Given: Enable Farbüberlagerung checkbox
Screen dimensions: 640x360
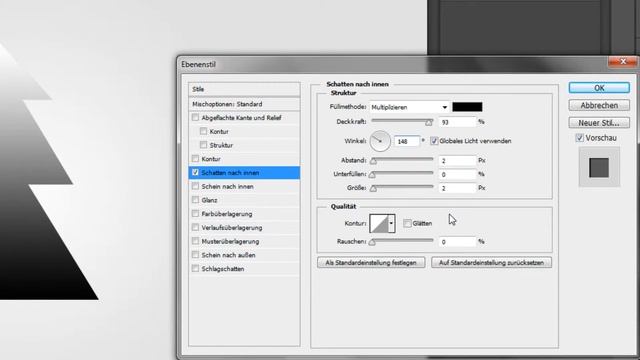Looking at the screenshot, I should (195, 213).
